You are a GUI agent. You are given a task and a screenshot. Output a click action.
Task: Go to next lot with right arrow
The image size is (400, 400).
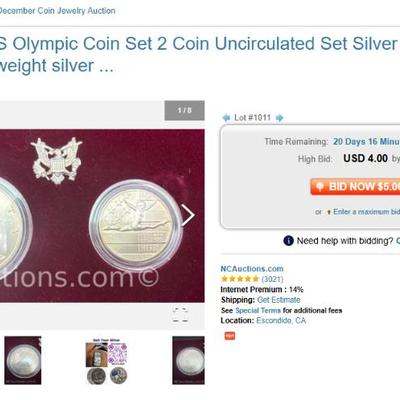coord(279,118)
